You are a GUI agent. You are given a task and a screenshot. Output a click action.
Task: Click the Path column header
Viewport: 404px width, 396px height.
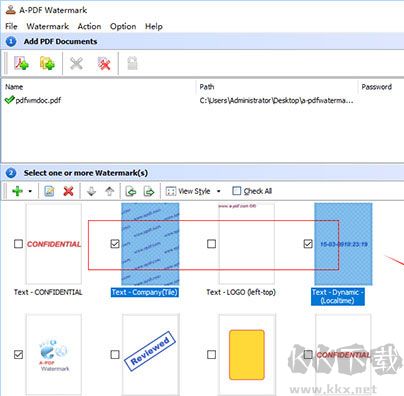click(x=207, y=87)
